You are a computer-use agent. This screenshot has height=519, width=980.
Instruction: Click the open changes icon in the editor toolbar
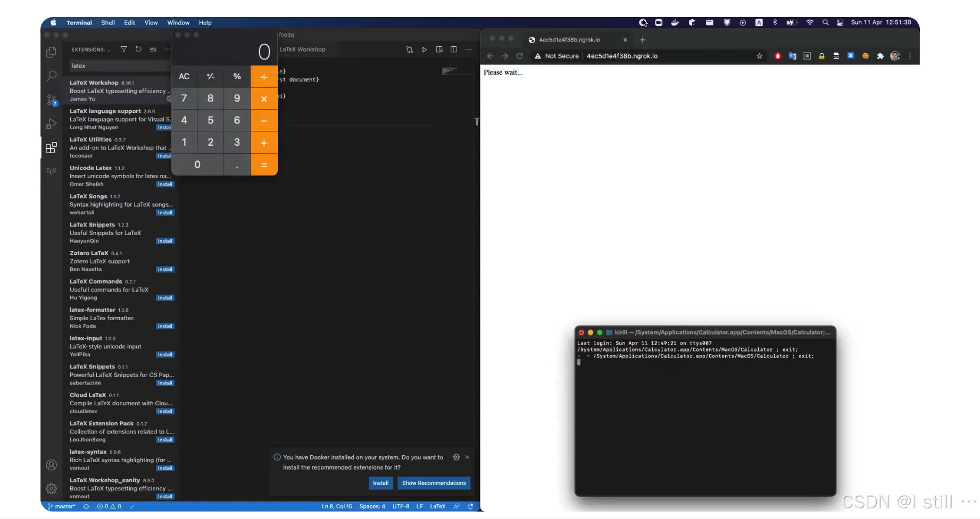pos(410,49)
